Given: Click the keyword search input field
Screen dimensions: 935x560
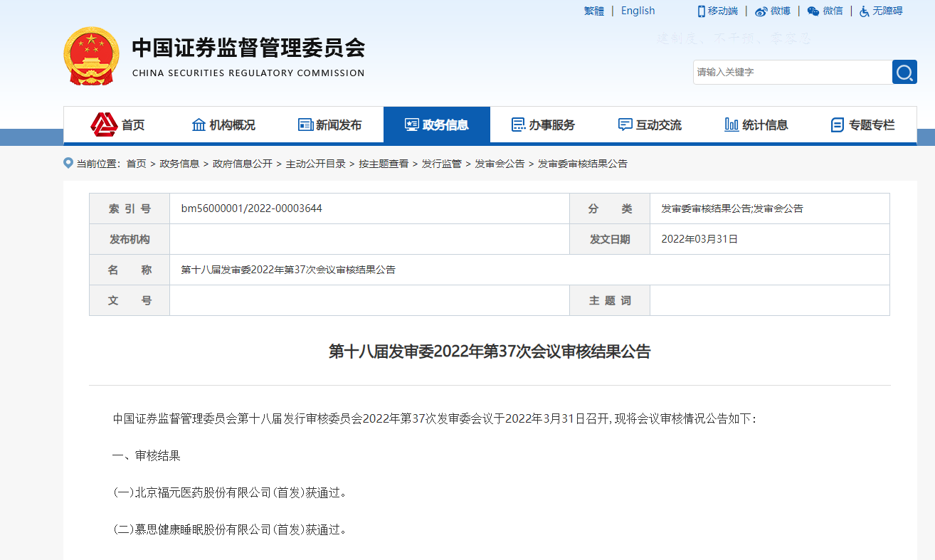Looking at the screenshot, I should tap(792, 72).
